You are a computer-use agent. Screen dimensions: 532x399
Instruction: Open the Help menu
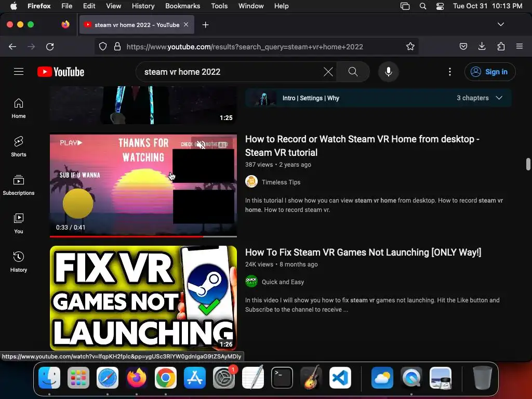(x=281, y=6)
